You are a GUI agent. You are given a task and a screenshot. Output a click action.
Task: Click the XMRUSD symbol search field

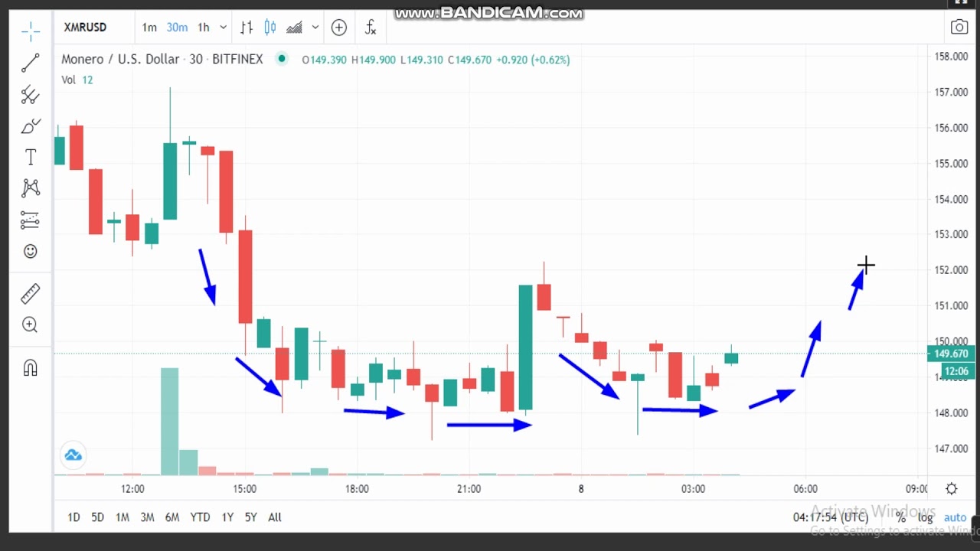tap(85, 28)
